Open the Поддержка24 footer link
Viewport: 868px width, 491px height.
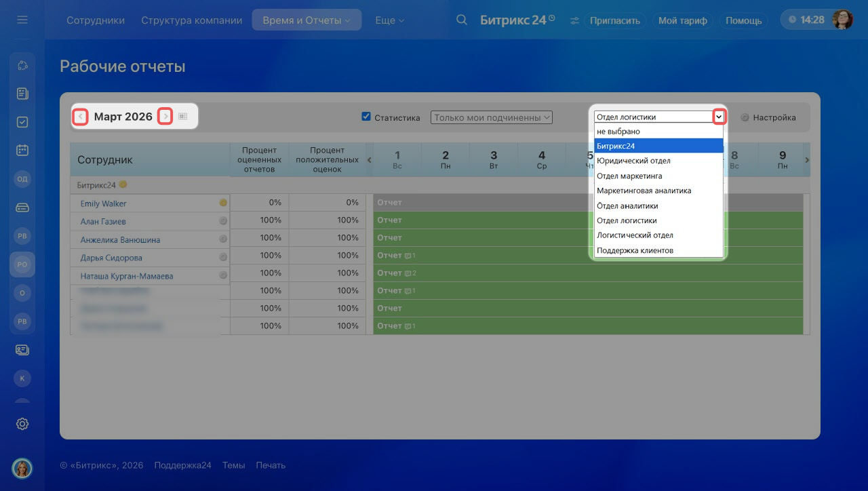pos(182,465)
